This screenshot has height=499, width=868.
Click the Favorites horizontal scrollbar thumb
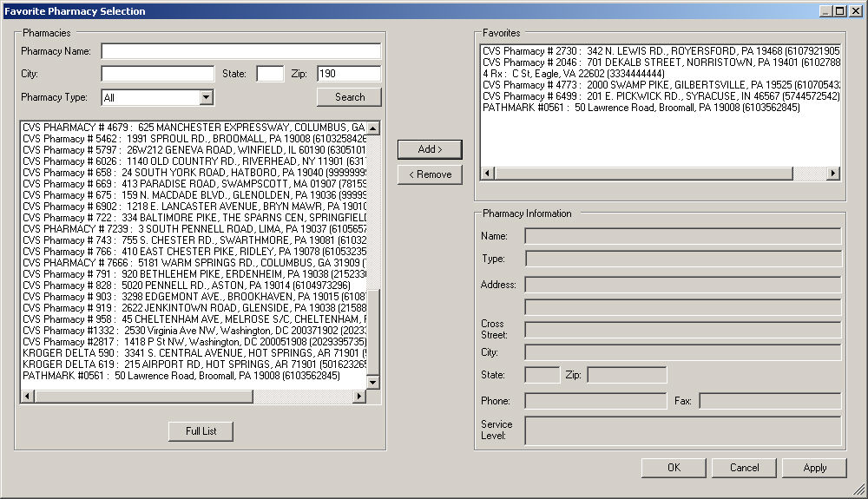[x=643, y=174]
